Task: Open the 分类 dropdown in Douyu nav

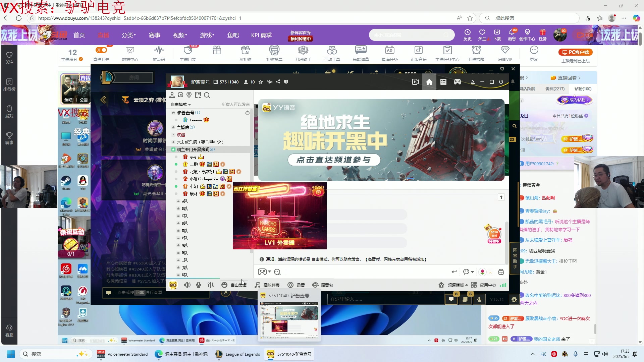Action: 128,35
